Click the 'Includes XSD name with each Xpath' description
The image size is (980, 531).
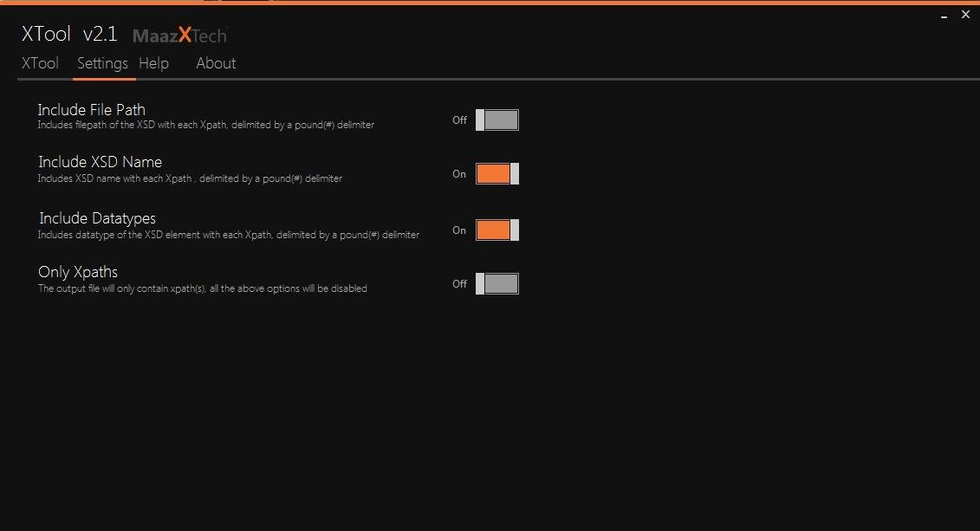(x=190, y=178)
